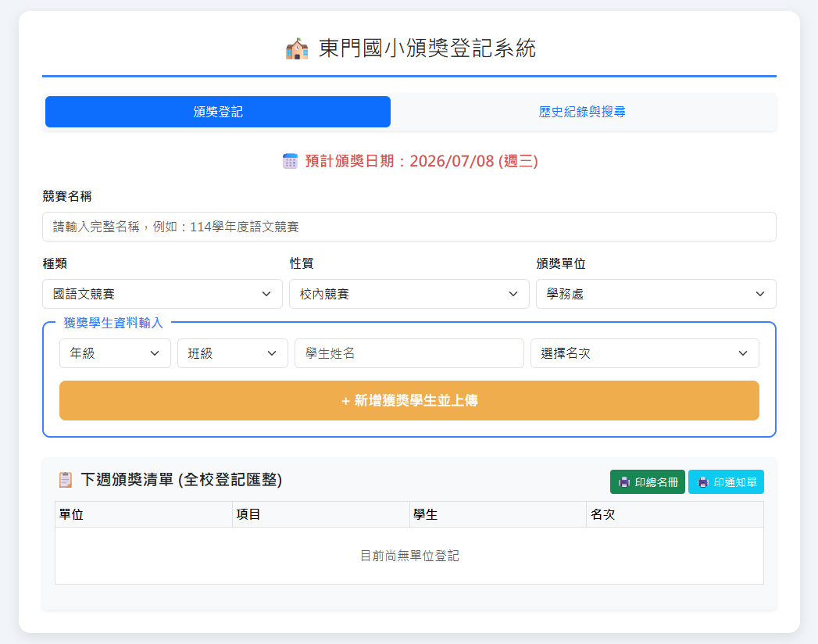Click printer icon on 印總名冊 button

click(624, 482)
